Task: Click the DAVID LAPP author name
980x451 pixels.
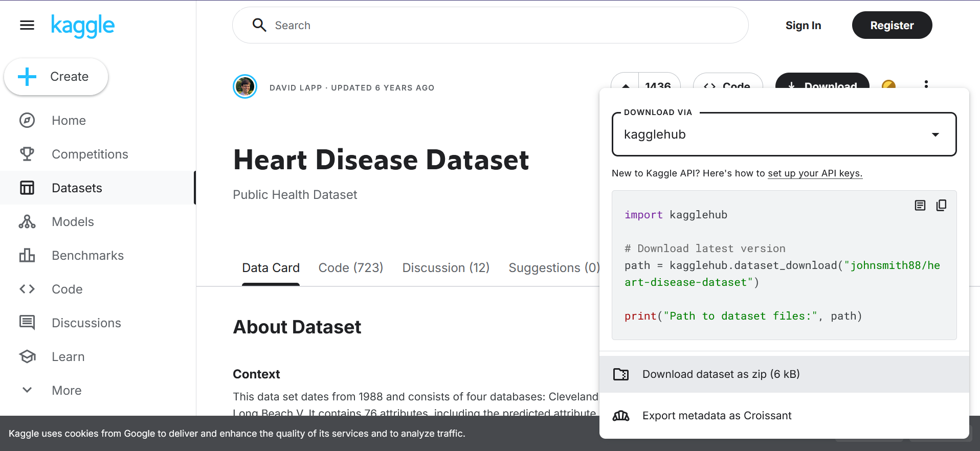Action: tap(296, 87)
